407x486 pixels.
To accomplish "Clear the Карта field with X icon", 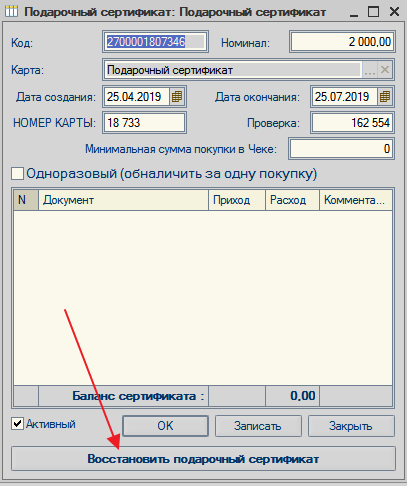I will point(385,70).
